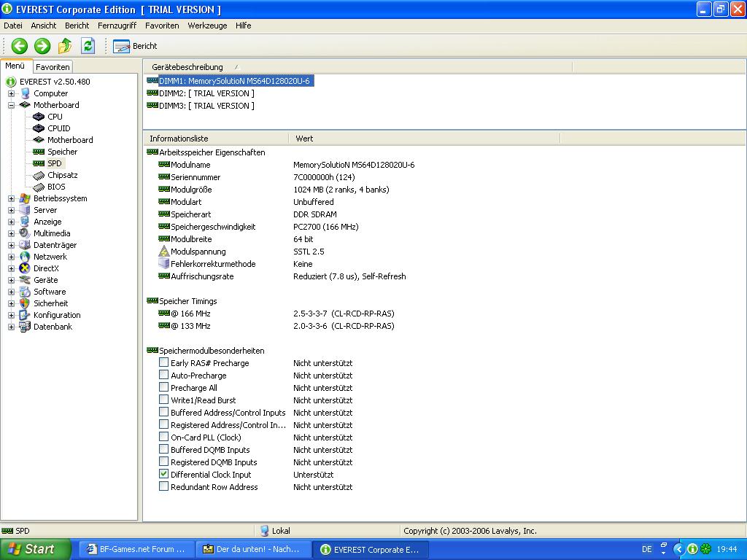Select DIMM3 trial version row

[206, 106]
